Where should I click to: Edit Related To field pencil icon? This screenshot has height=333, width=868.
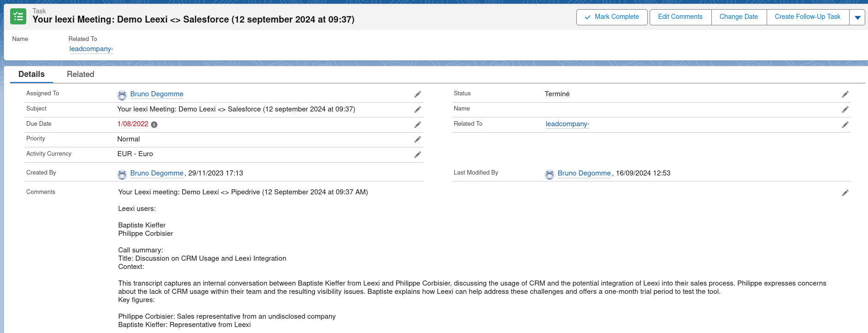coord(845,125)
